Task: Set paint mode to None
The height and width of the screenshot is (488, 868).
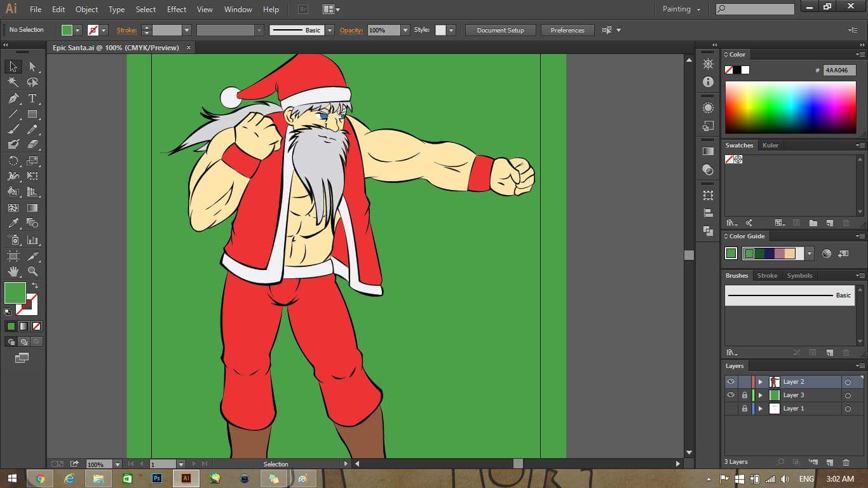Action: click(36, 326)
